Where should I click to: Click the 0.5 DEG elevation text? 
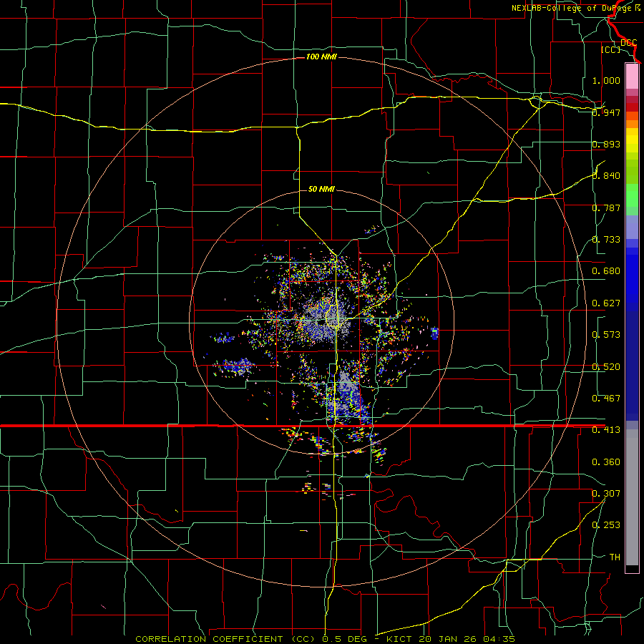pyautogui.click(x=344, y=639)
